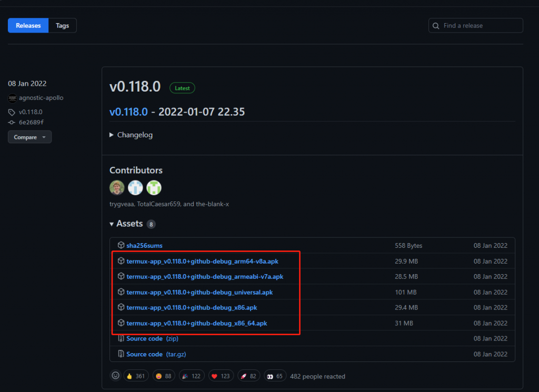Open the add reaction smiley button
The image size is (539, 392).
115,376
